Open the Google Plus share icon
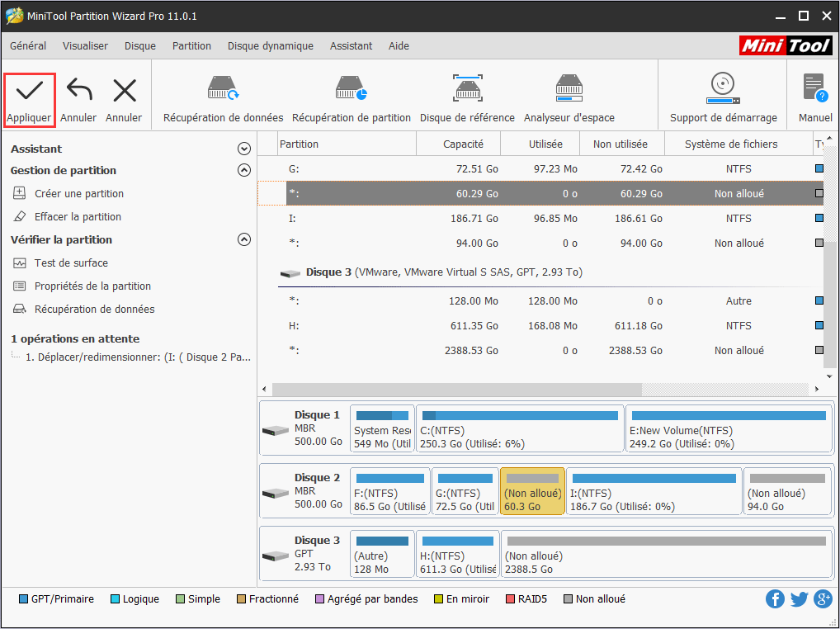Image resolution: width=840 pixels, height=629 pixels. pyautogui.click(x=823, y=599)
